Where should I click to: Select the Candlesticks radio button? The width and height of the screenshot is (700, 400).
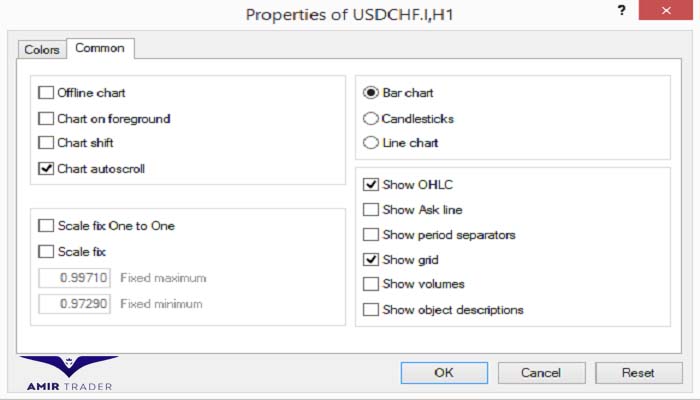coord(371,118)
